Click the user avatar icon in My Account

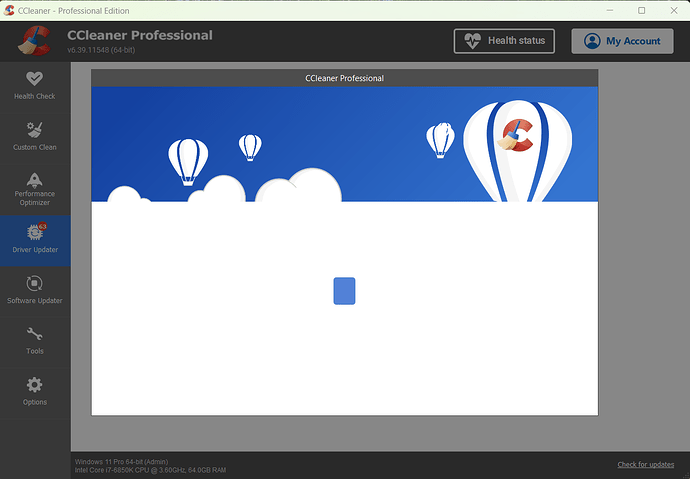[x=592, y=41]
